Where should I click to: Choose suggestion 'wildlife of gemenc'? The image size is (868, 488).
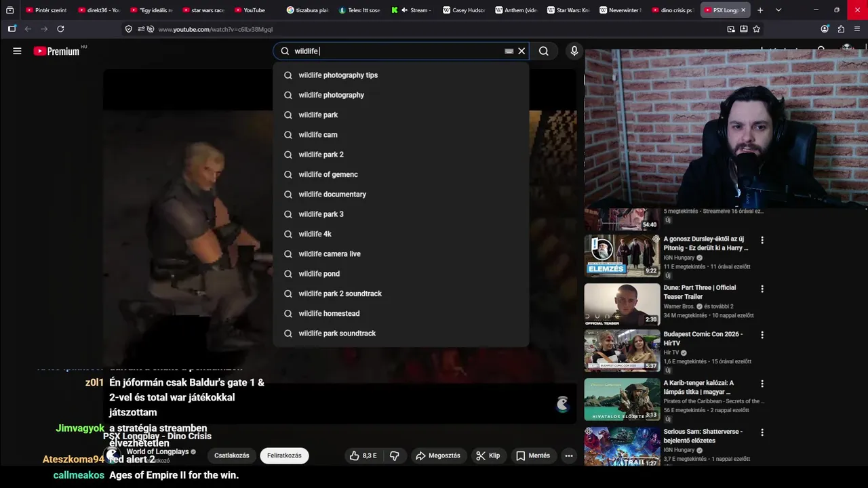coord(401,174)
